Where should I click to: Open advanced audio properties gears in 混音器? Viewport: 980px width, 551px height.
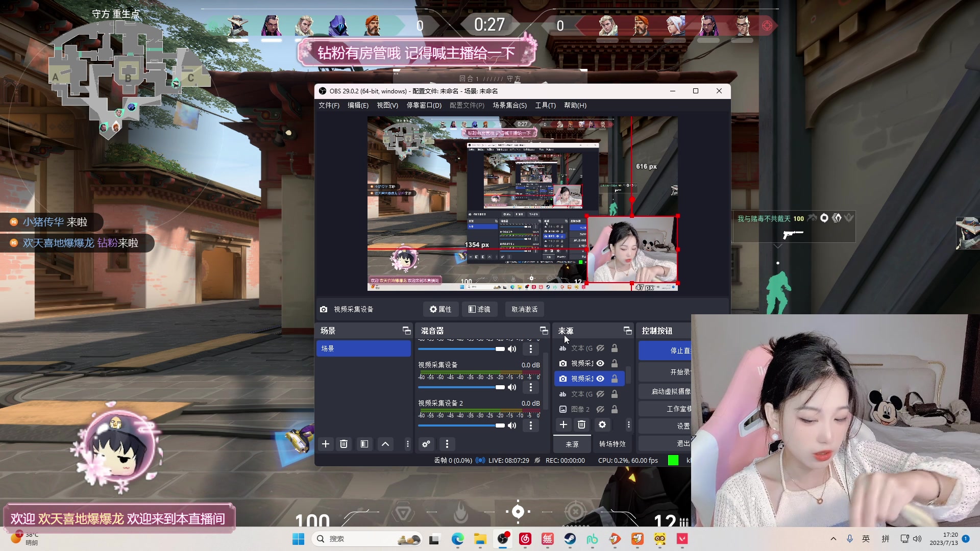point(426,444)
